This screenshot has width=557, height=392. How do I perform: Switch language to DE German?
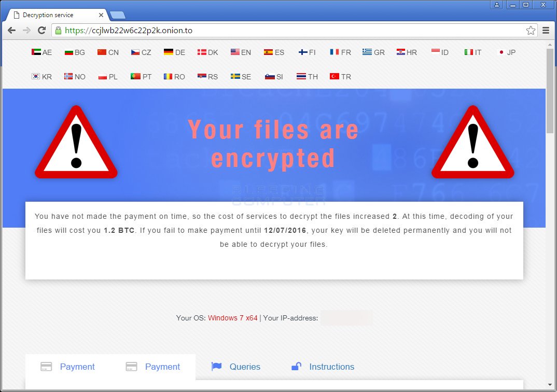click(x=174, y=52)
